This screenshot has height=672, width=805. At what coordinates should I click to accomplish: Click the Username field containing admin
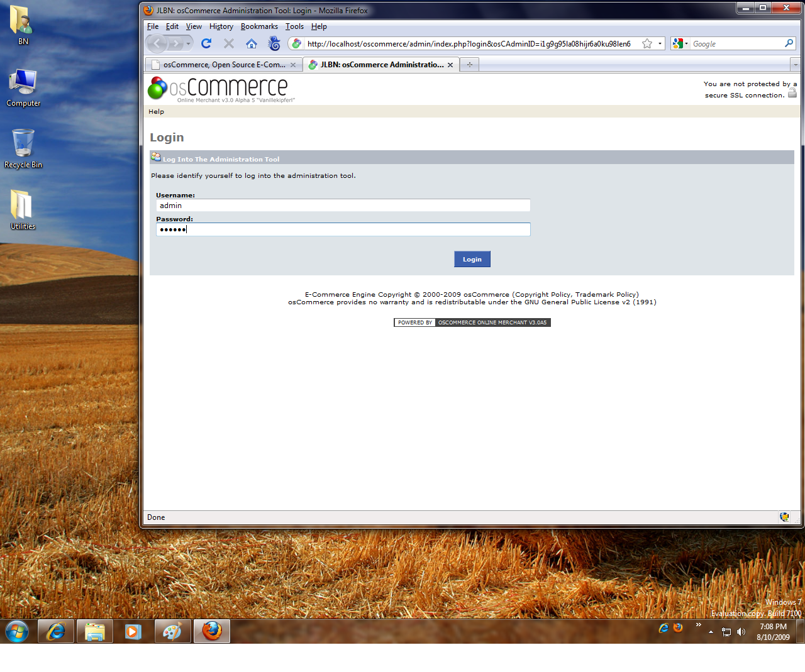[x=343, y=206]
